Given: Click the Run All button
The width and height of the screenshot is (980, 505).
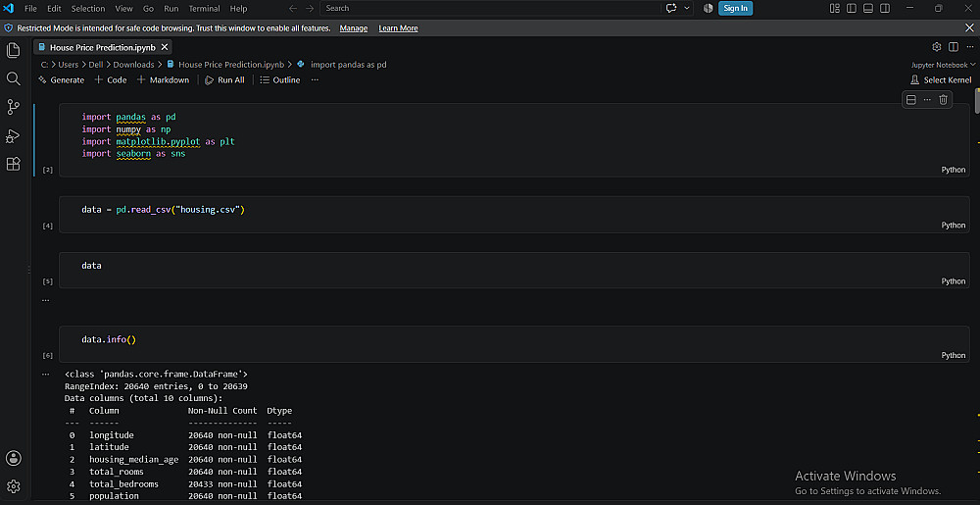Looking at the screenshot, I should (224, 80).
